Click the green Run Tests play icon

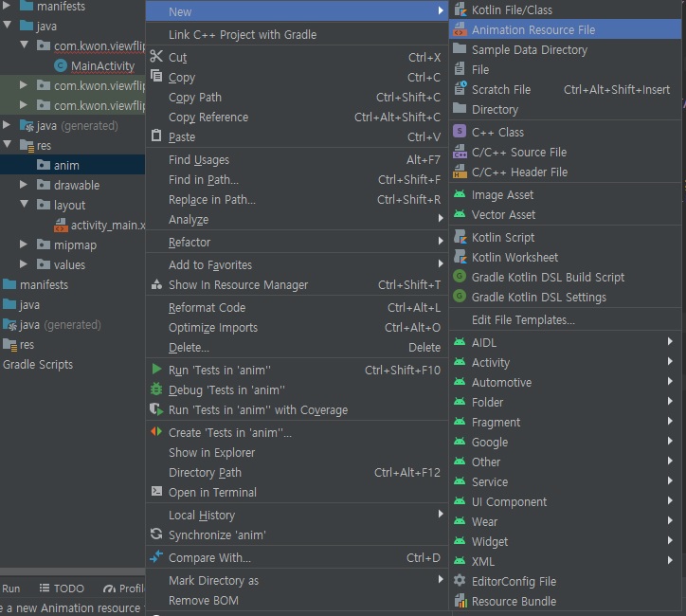[156, 370]
